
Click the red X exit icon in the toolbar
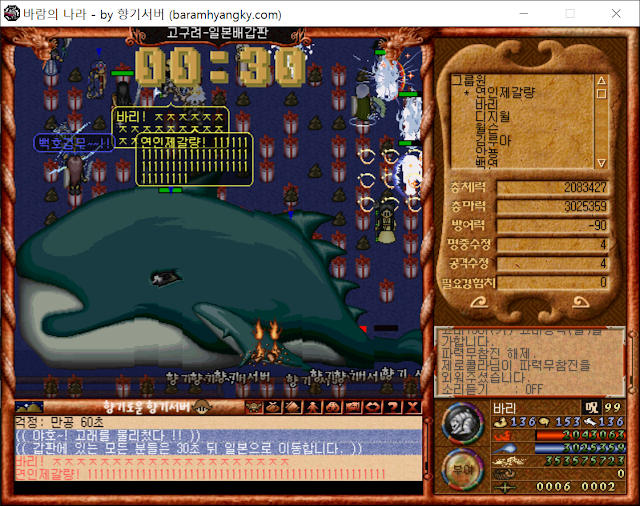(412, 407)
